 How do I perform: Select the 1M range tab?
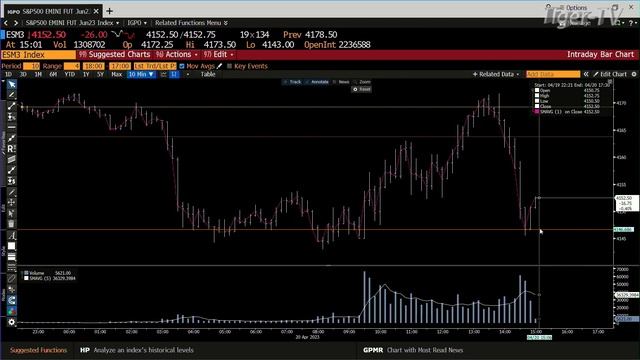(38, 74)
